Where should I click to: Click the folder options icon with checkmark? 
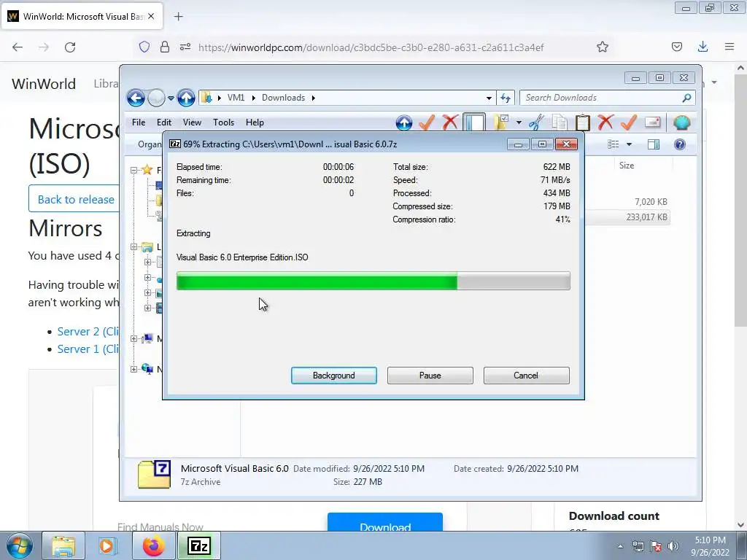click(x=501, y=122)
